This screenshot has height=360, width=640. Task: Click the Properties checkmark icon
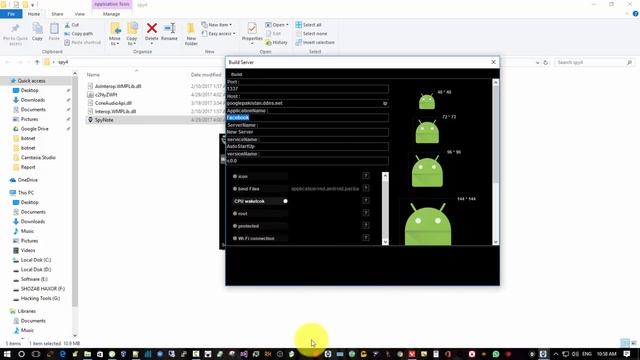[252, 28]
